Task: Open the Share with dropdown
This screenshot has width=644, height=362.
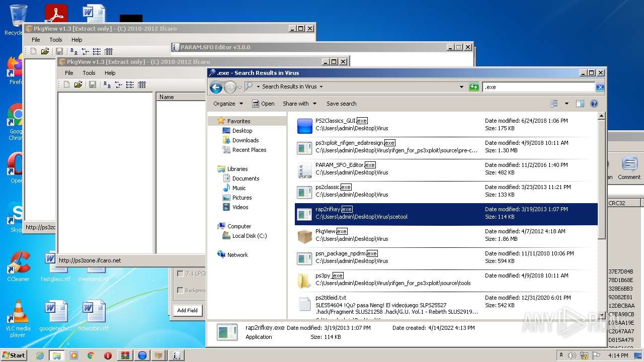Action: point(299,104)
